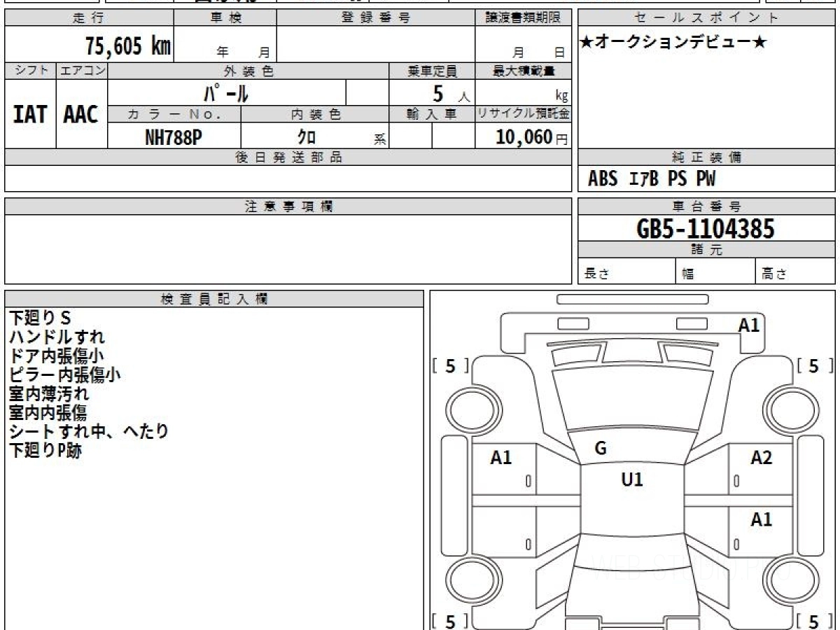Click the kg unit in load capacity
The height and width of the screenshot is (630, 840).
561,97
